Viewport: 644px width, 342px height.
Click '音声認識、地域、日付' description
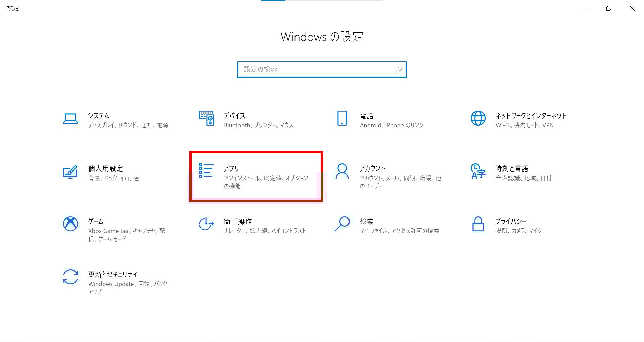point(524,178)
